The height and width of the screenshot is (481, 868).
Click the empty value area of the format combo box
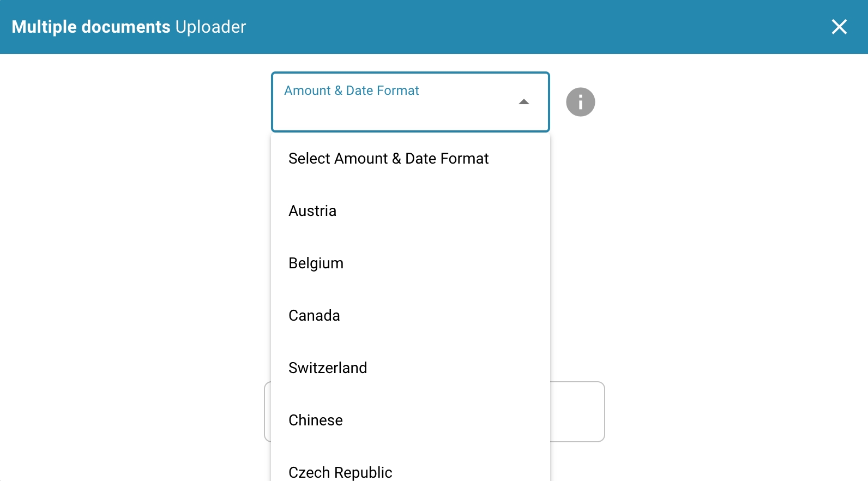(x=393, y=115)
